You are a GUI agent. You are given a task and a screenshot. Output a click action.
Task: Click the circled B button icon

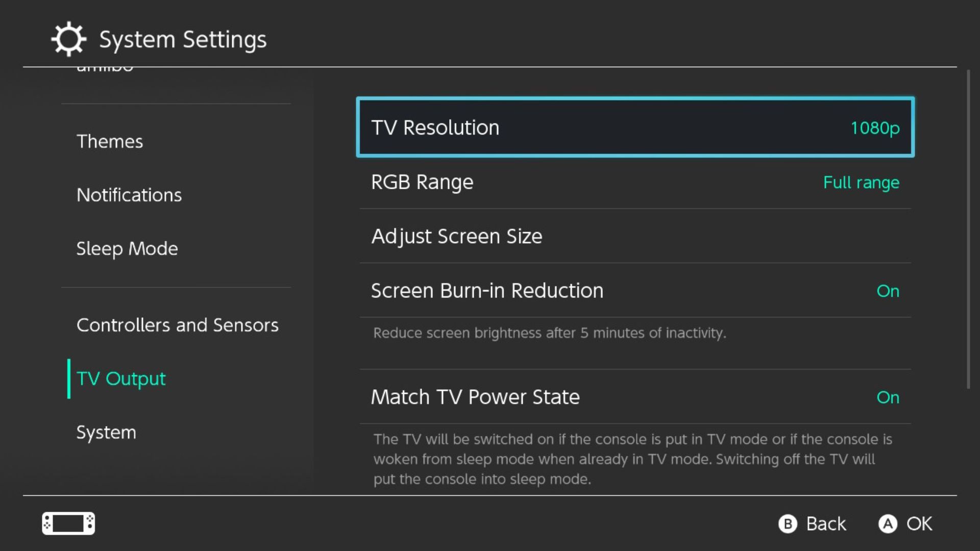(788, 523)
